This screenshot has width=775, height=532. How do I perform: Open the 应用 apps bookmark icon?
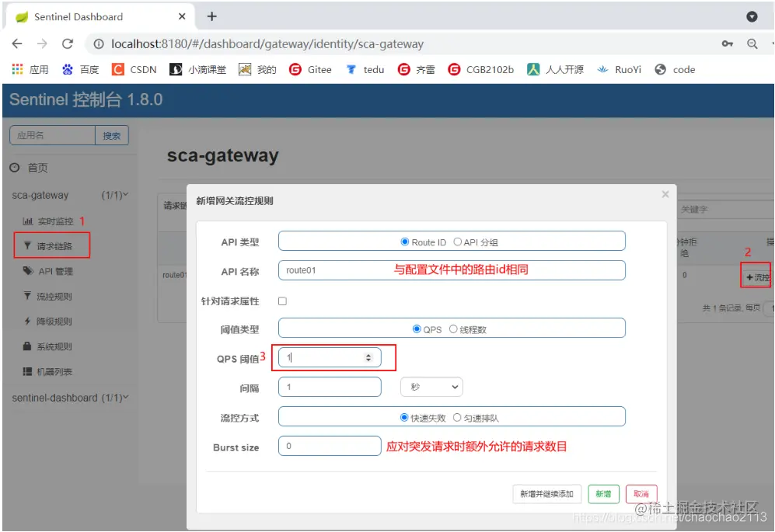tap(30, 70)
